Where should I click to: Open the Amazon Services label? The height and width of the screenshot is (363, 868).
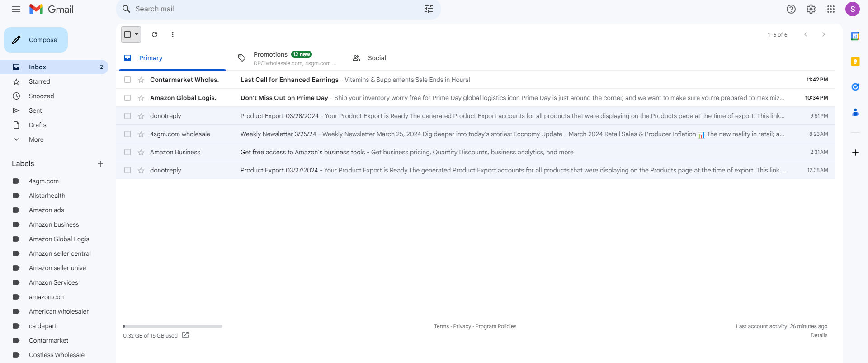coord(54,282)
